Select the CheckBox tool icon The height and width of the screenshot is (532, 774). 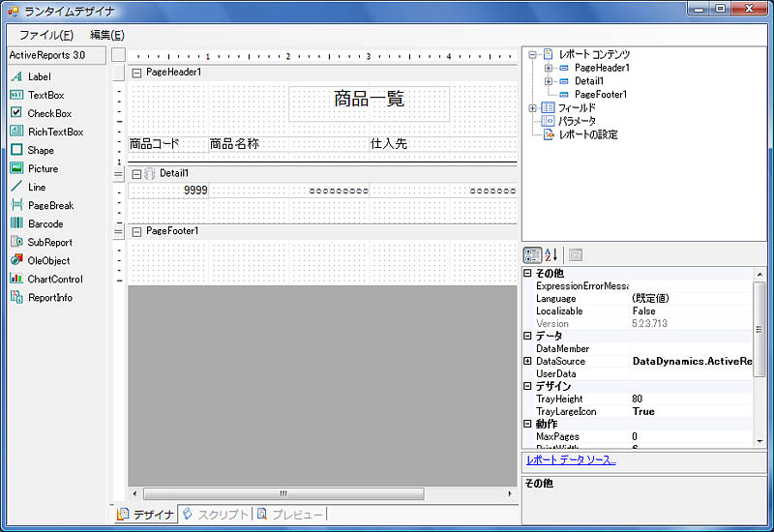[16, 113]
